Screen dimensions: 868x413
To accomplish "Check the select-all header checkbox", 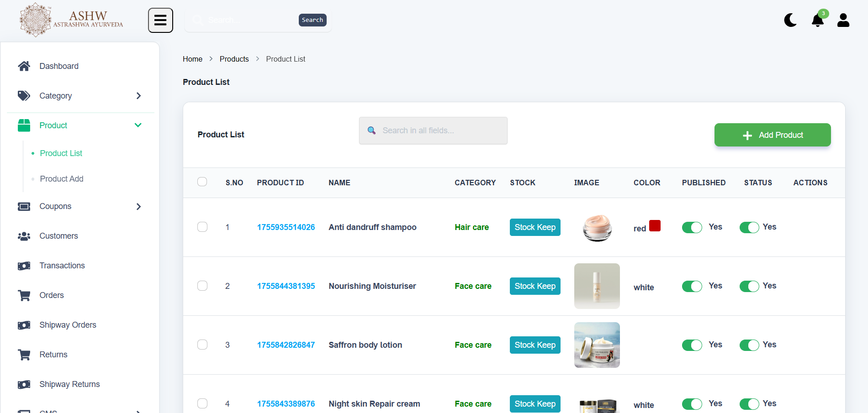I will 202,182.
